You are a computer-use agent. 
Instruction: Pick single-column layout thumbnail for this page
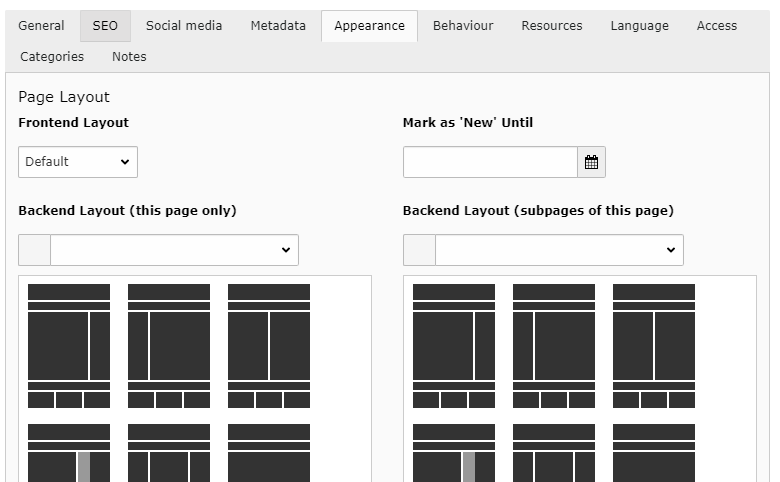(269, 453)
